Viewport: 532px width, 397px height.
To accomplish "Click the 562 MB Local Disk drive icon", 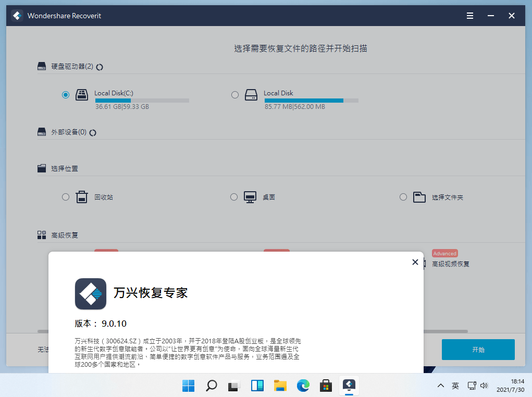I will [251, 95].
